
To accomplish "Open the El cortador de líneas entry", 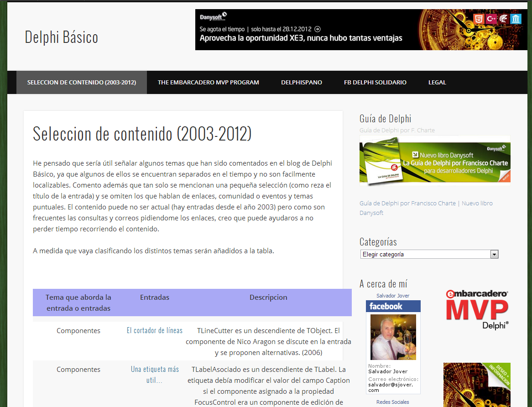I will click(x=154, y=330).
